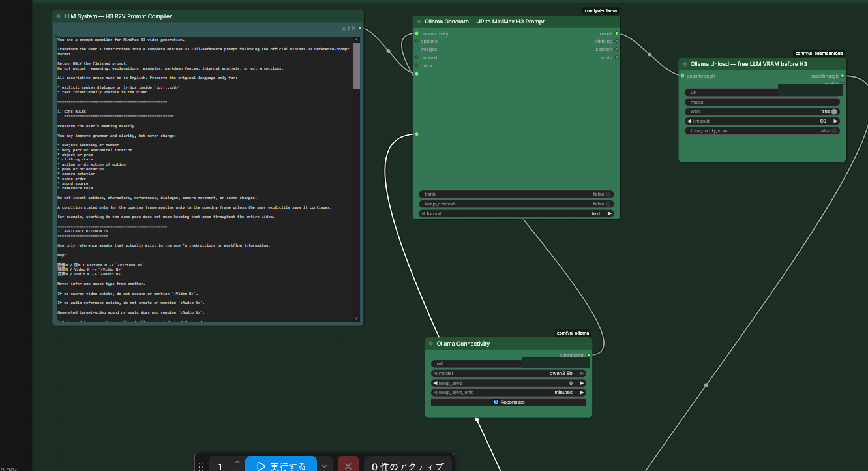Screen dimensions: 868x471
Task: Open the dropdown arrow beside 実行する
Action: [x=325, y=466]
